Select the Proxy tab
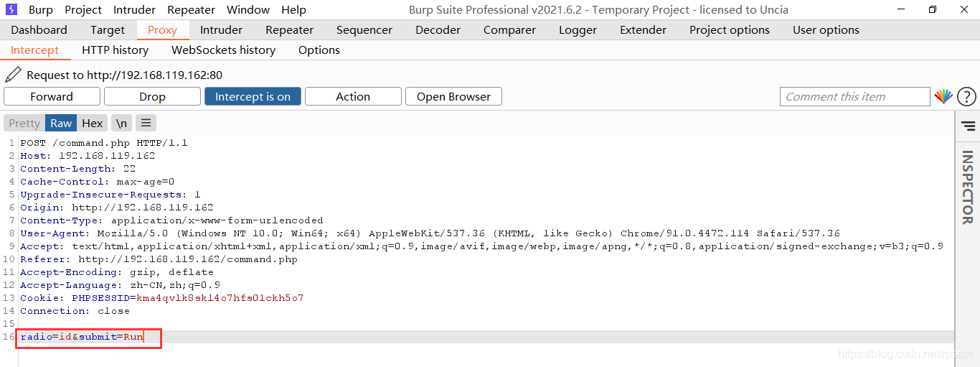980x367 pixels. point(162,29)
